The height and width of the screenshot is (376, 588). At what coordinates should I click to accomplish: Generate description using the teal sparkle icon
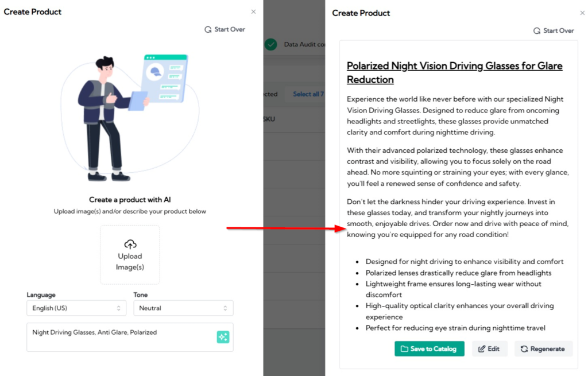(x=223, y=337)
